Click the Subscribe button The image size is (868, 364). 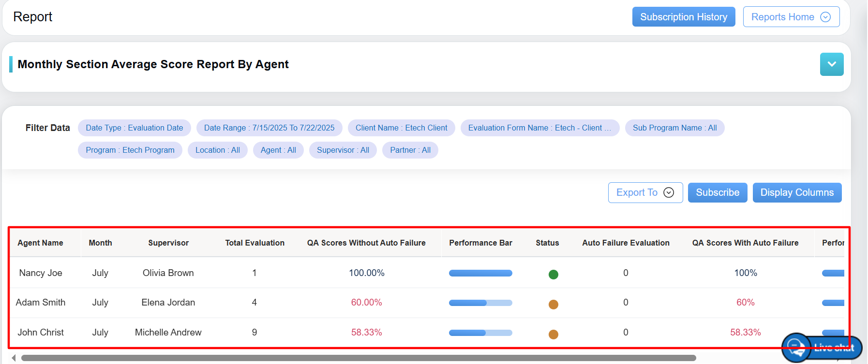[x=717, y=192]
